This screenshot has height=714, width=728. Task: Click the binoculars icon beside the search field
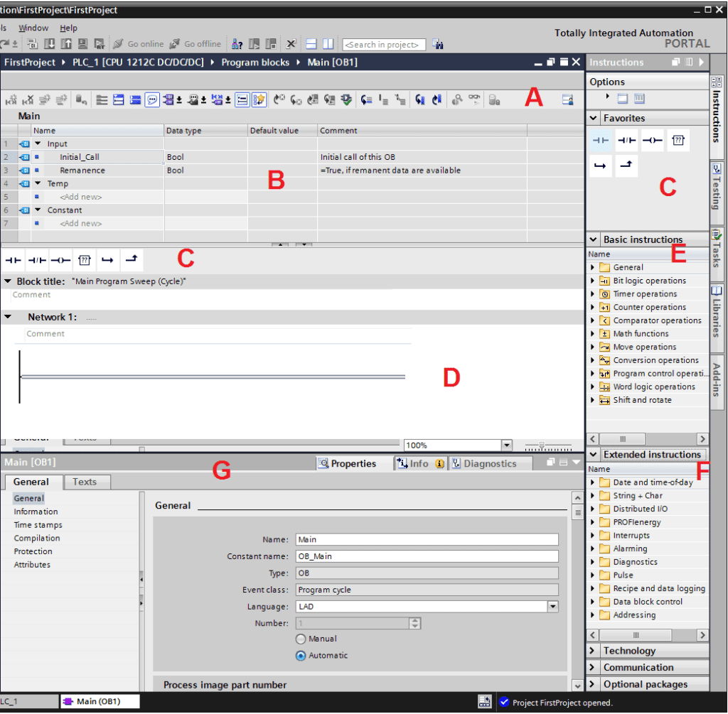438,45
